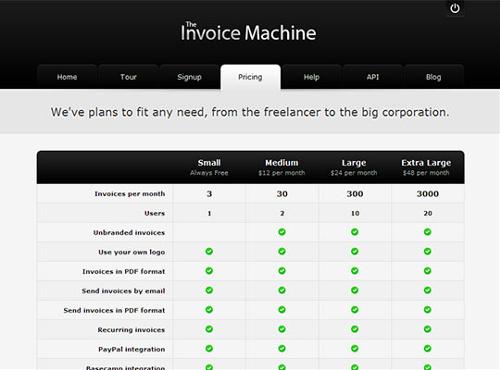Click Small check for Send invoices in PDF format

point(209,310)
